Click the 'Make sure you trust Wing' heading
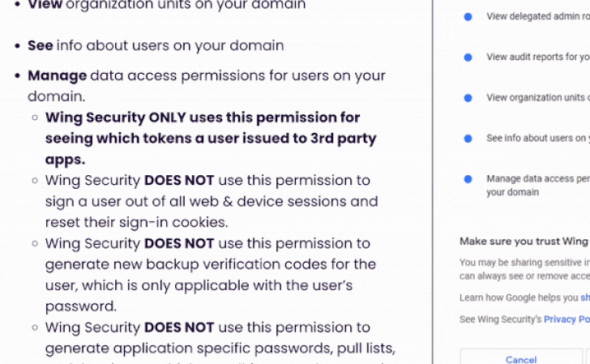The height and width of the screenshot is (364, 590). [524, 241]
